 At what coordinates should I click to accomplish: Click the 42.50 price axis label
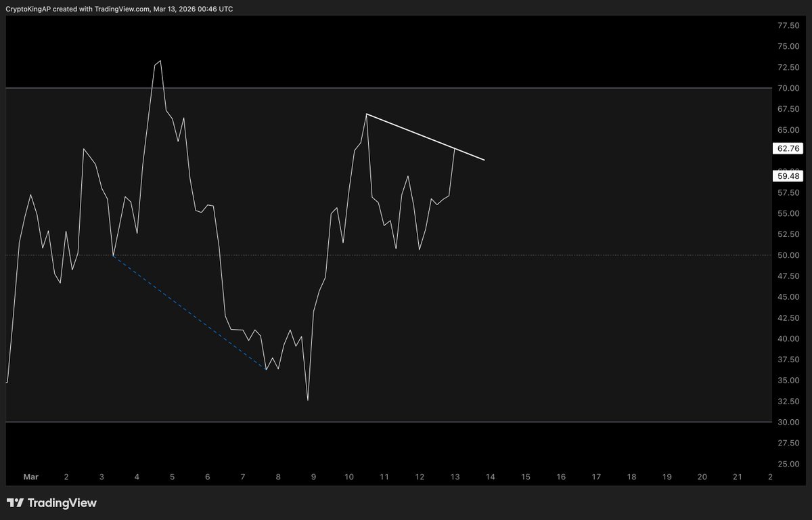(788, 318)
